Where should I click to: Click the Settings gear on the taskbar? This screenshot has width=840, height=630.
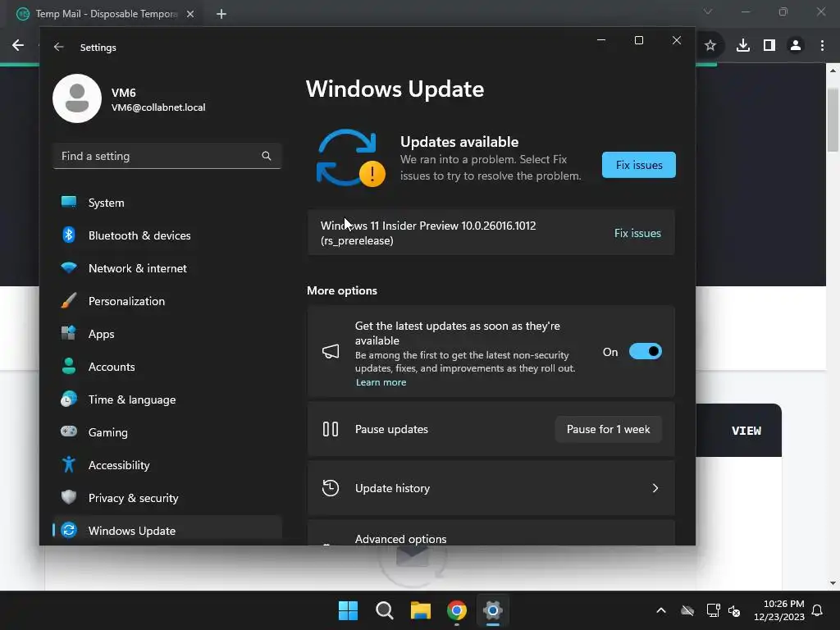click(493, 610)
